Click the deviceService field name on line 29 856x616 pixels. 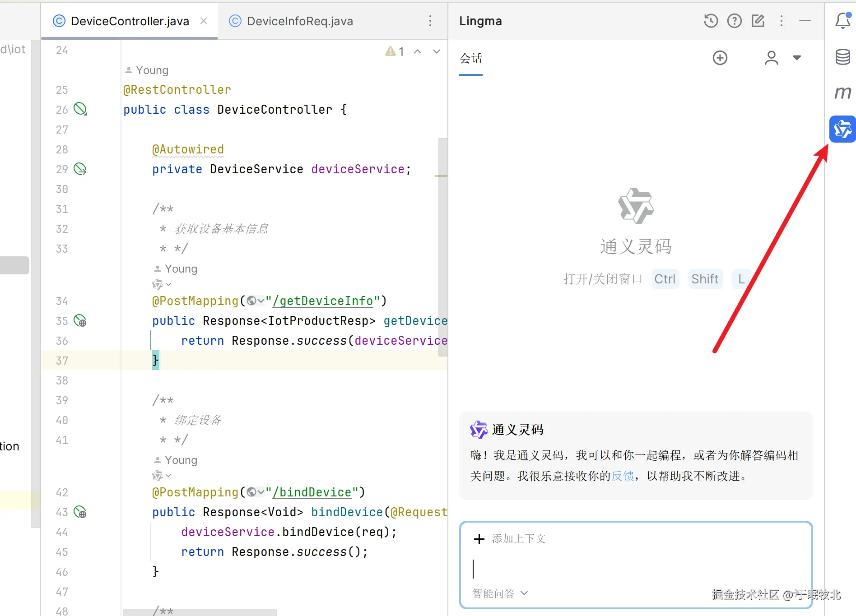358,169
